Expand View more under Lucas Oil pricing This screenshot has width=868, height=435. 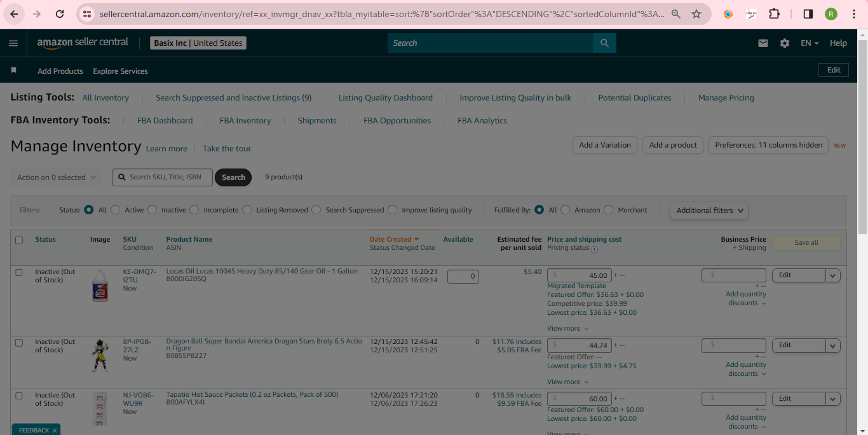(567, 329)
